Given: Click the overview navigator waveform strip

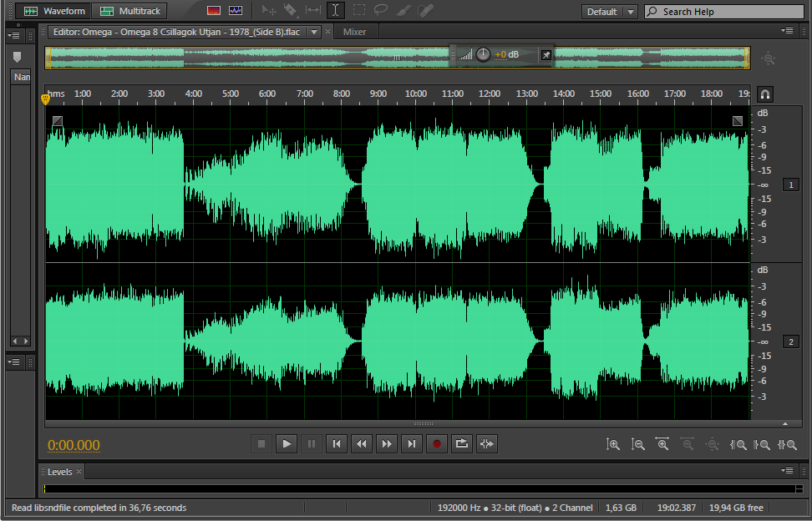Looking at the screenshot, I should [397, 58].
